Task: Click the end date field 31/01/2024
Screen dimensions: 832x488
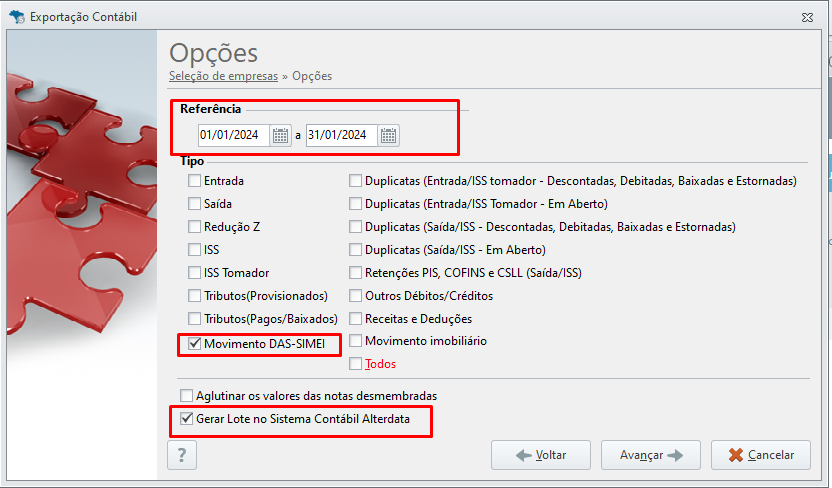Action: pyautogui.click(x=342, y=135)
